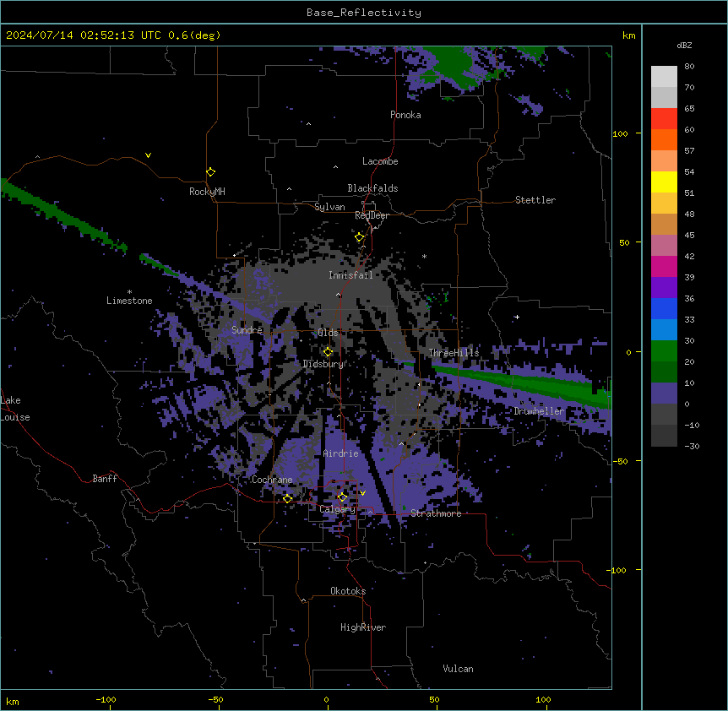The height and width of the screenshot is (711, 728).
Task: Click the Okotoks city label
Action: [348, 591]
